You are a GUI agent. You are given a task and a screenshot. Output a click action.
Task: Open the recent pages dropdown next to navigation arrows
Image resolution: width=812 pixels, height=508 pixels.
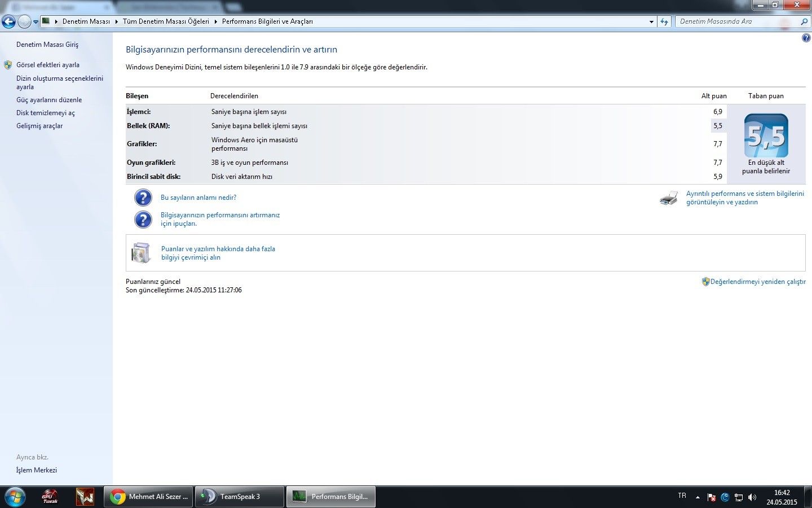point(36,22)
